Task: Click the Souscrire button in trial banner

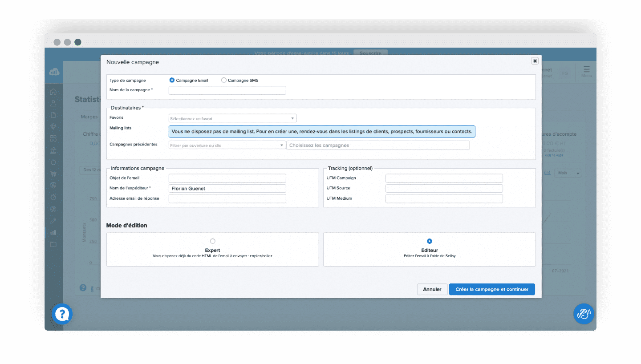Action: pyautogui.click(x=370, y=53)
